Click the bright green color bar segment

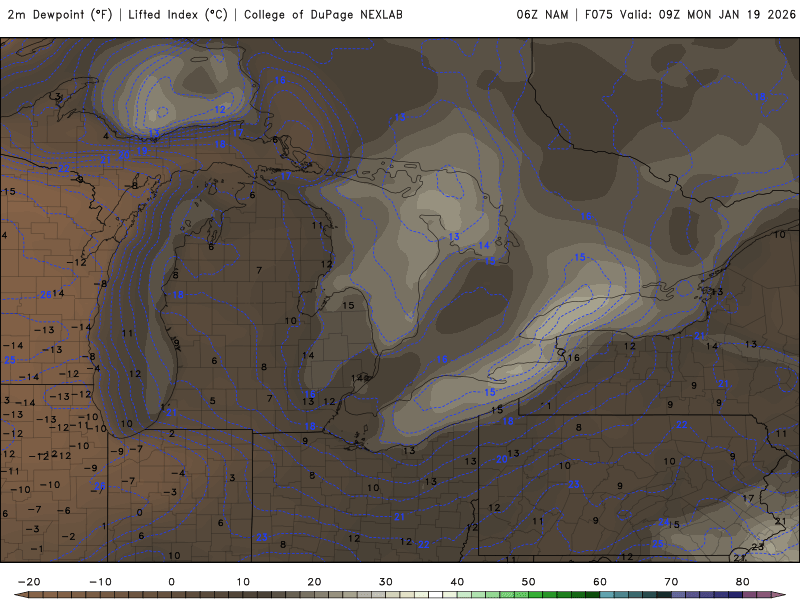[536, 595]
